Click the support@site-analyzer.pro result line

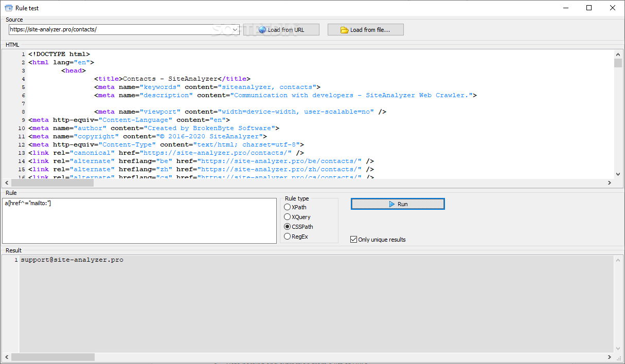(x=72, y=260)
